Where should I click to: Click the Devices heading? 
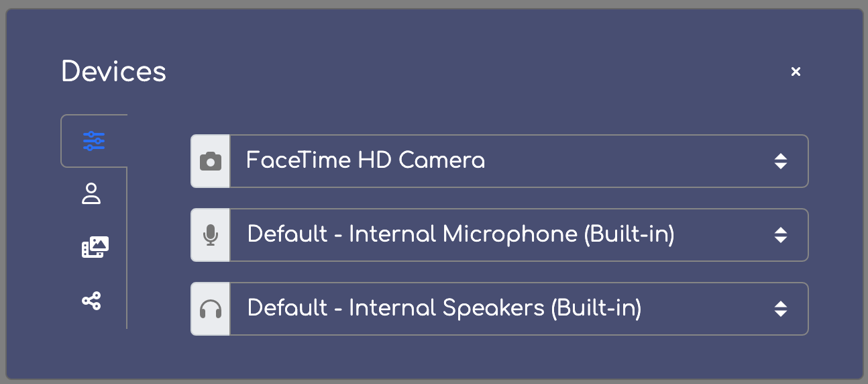(x=113, y=71)
